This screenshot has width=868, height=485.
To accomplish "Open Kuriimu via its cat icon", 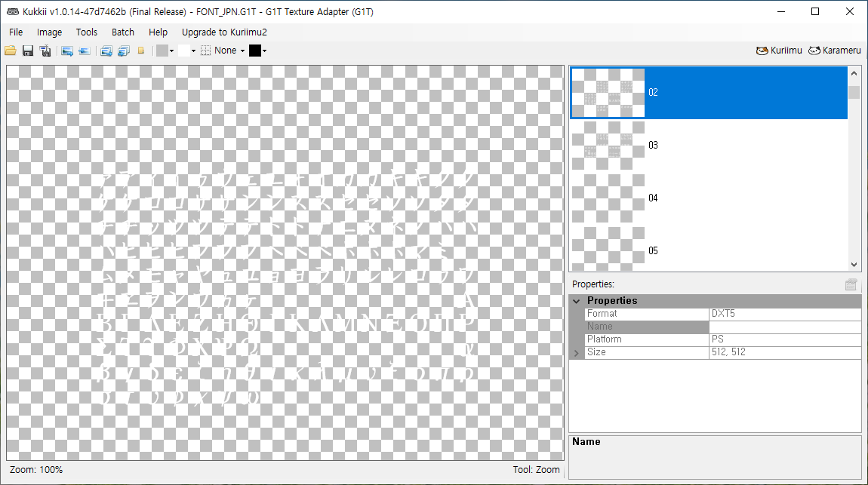I will click(x=762, y=51).
